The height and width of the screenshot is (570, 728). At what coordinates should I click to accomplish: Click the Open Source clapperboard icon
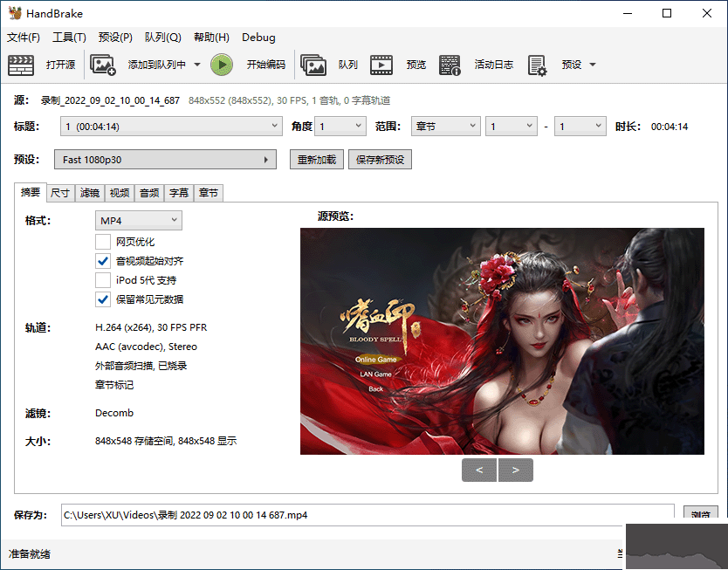pyautogui.click(x=21, y=65)
